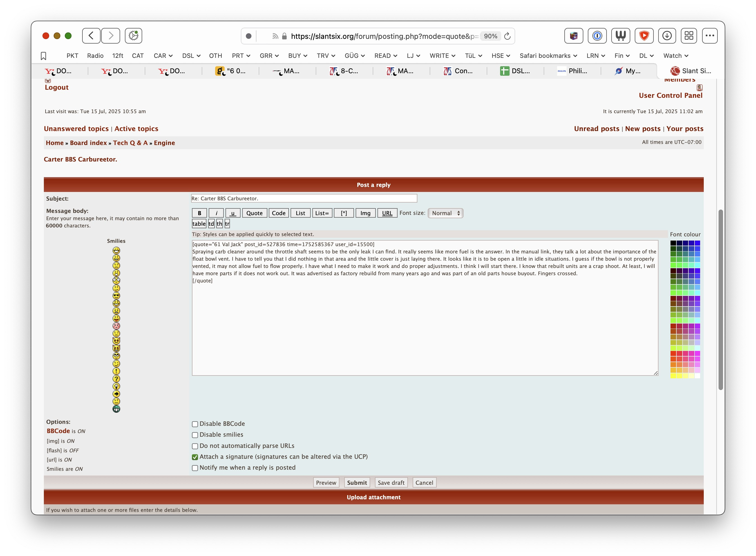Click inside the Subject field

(303, 198)
